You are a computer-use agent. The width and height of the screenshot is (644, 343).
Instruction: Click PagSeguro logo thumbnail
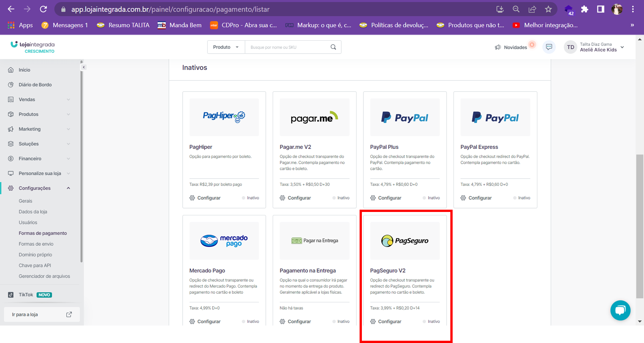point(405,241)
